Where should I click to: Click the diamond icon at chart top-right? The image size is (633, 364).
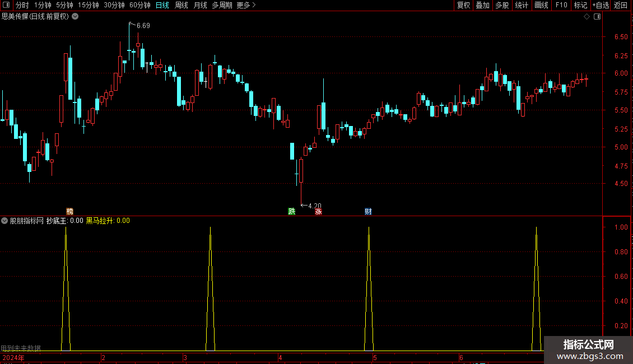[587, 17]
